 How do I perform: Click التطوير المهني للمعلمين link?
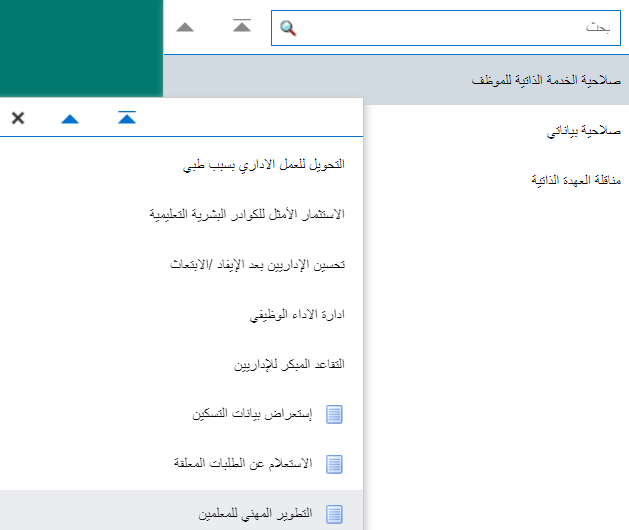point(256,514)
